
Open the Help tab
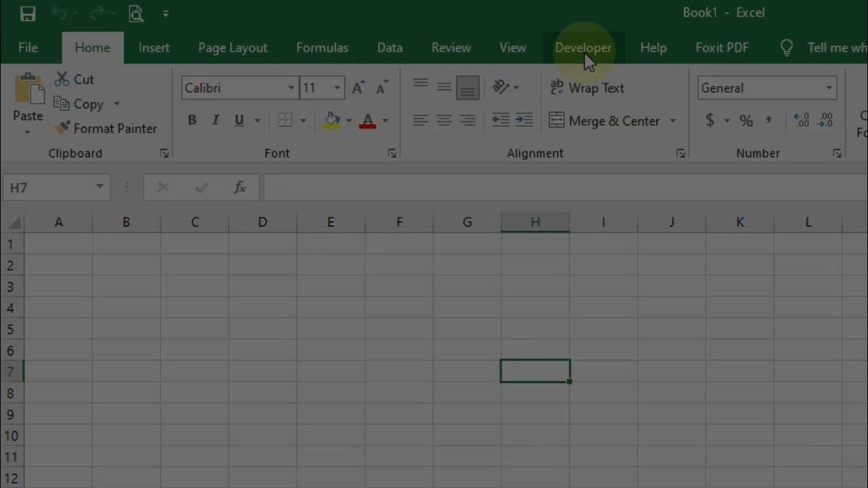(653, 47)
